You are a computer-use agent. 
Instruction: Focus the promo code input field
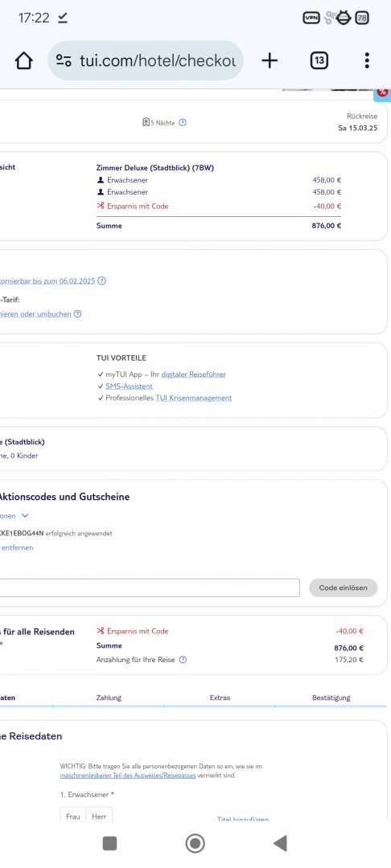pyautogui.click(x=148, y=588)
